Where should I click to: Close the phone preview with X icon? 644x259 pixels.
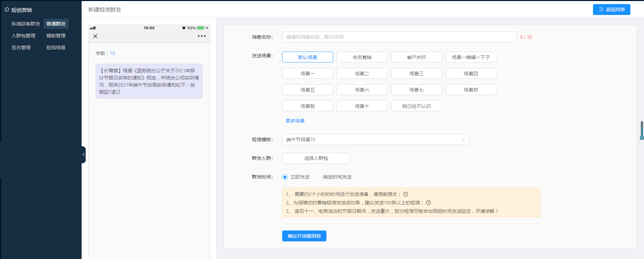pos(95,36)
